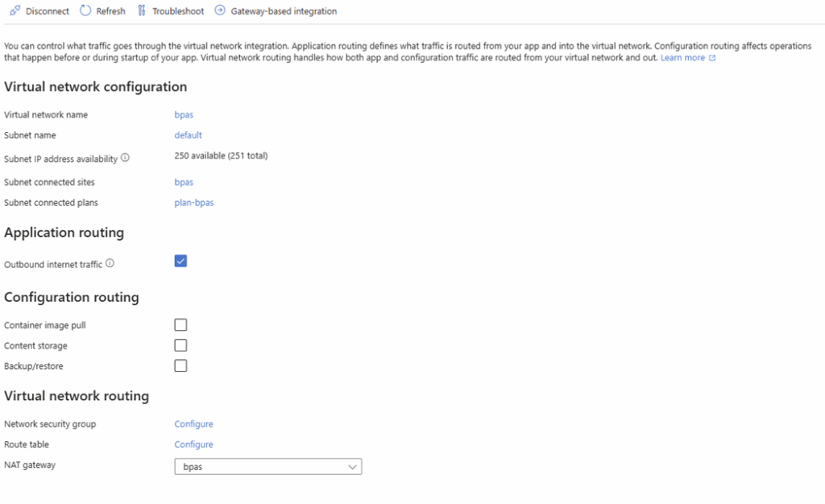The height and width of the screenshot is (504, 825).
Task: Click the Gateway-based integration arrow icon
Action: [220, 10]
